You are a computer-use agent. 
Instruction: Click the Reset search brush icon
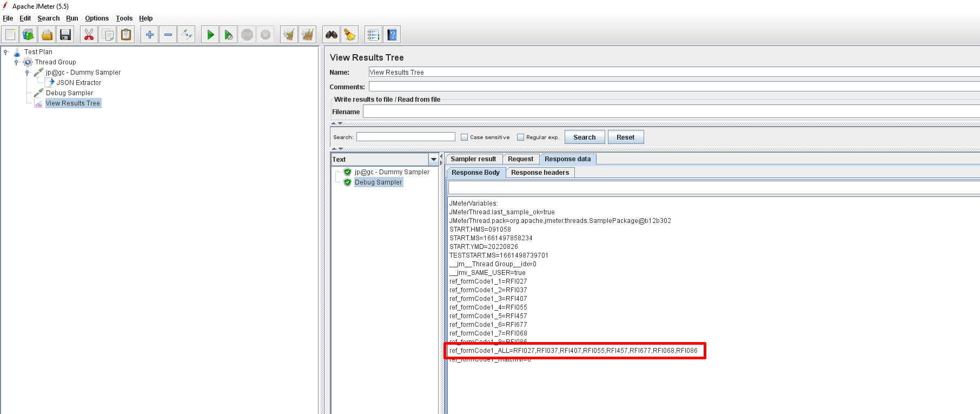click(x=349, y=35)
